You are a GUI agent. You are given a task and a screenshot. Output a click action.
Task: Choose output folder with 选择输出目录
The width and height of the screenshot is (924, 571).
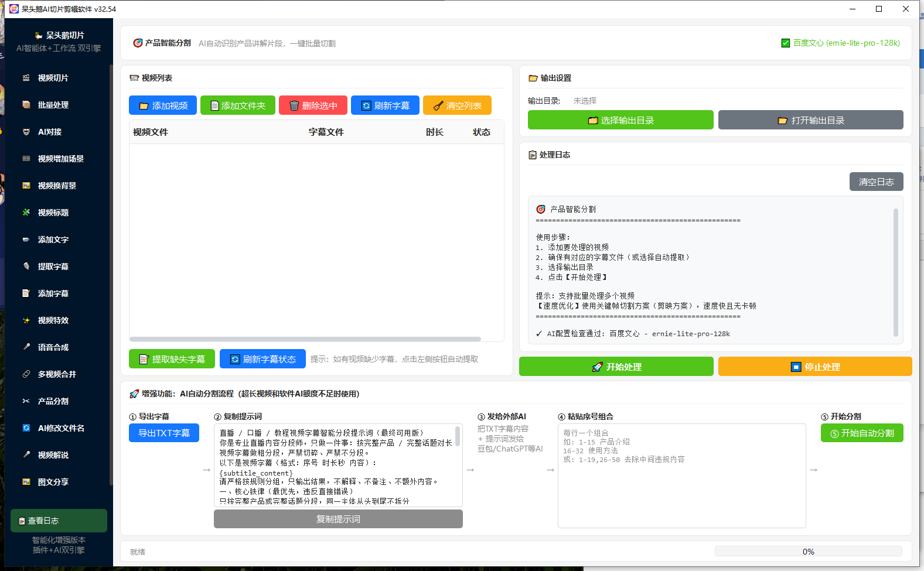tap(620, 120)
